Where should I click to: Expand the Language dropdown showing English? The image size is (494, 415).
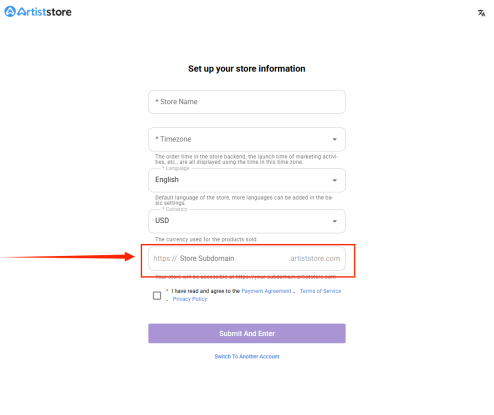tap(247, 180)
